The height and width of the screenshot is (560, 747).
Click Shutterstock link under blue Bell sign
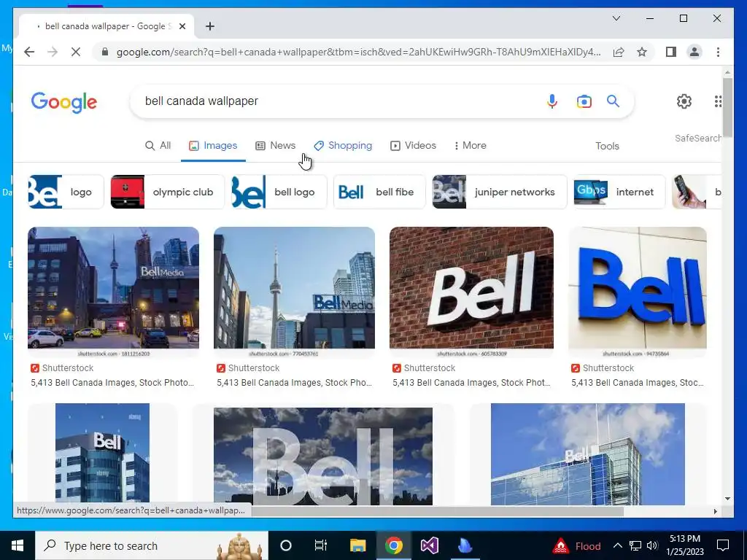point(603,368)
